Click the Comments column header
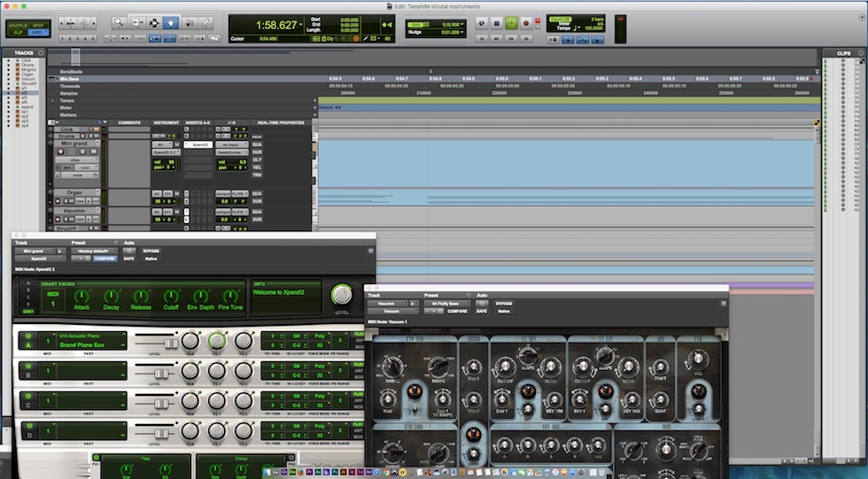This screenshot has height=479, width=868. 129,123
